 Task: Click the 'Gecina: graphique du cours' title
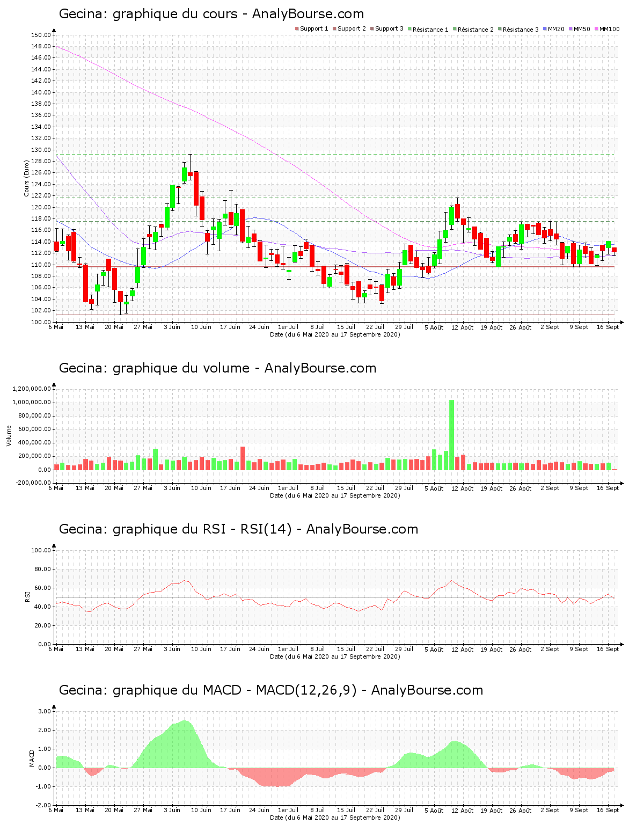(x=211, y=14)
